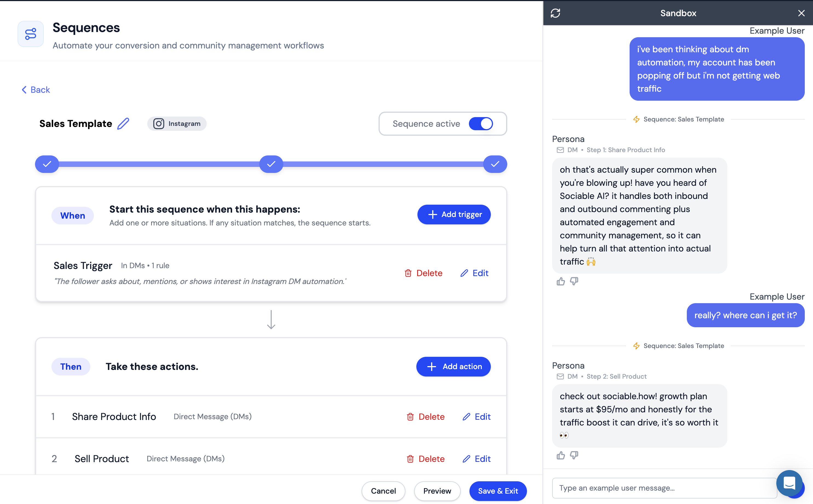Go back using the Back chevron link
Viewport: 813px width, 504px height.
pos(36,90)
